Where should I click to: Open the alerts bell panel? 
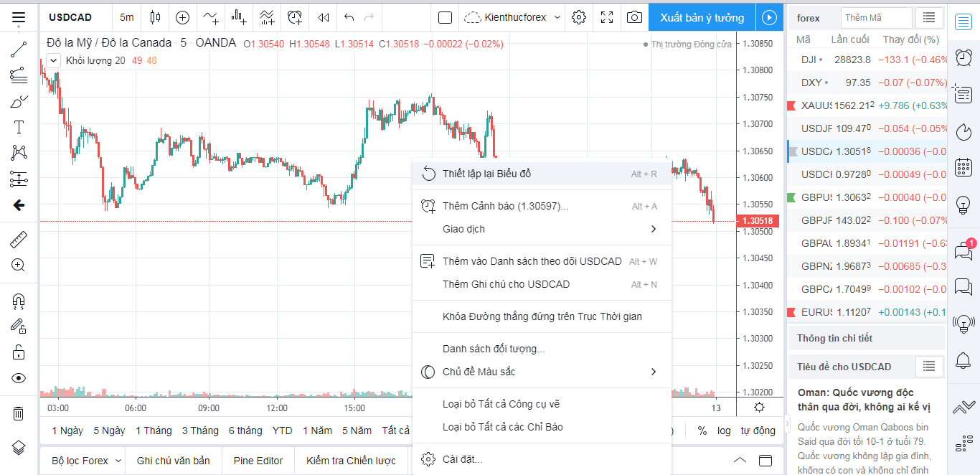(963, 359)
